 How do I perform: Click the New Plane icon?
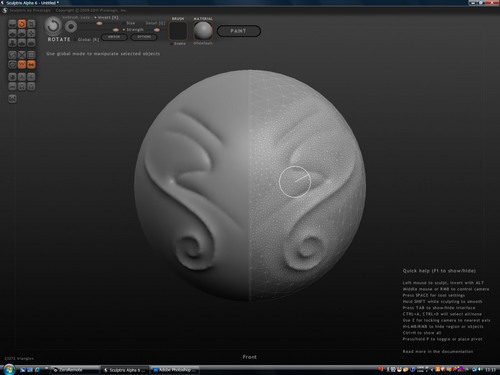(x=12, y=86)
